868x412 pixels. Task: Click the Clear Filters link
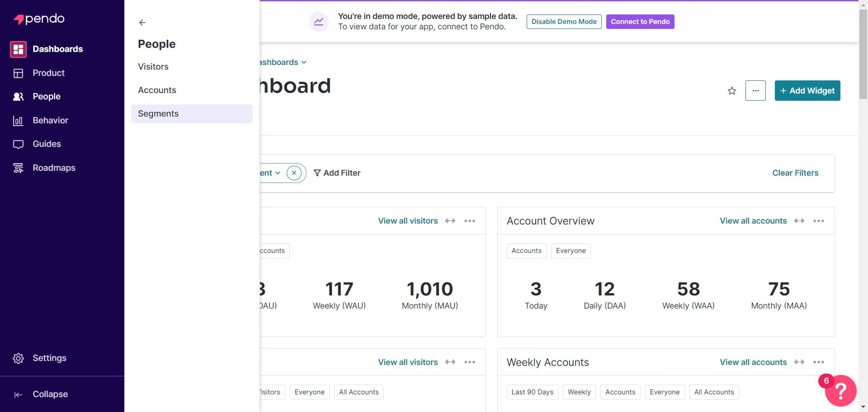(x=795, y=173)
